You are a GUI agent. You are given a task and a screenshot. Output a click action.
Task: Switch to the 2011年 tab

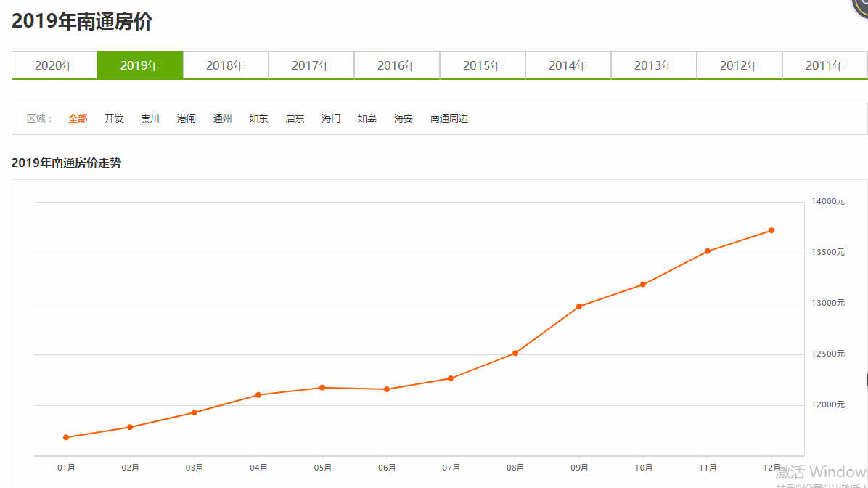825,65
